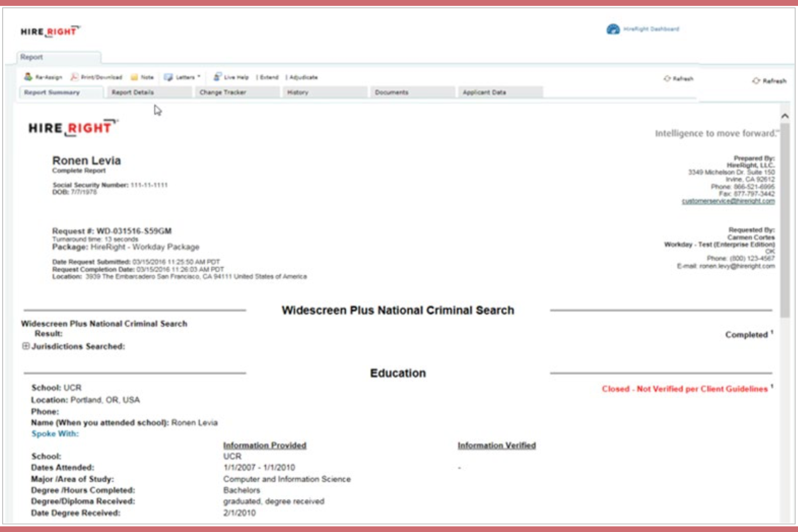Click the Information Verified column heading

[497, 445]
